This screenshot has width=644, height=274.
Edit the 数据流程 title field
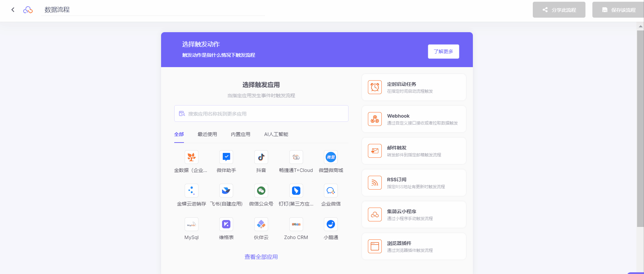153,10
